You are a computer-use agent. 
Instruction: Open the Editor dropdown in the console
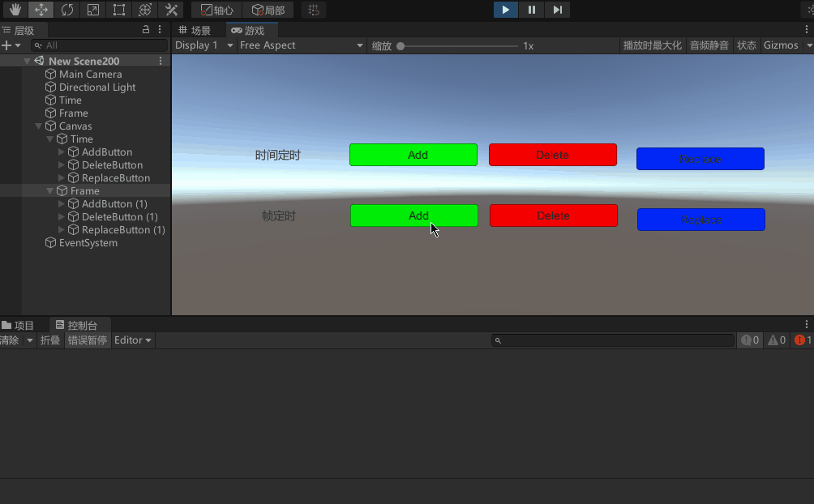[x=133, y=340]
